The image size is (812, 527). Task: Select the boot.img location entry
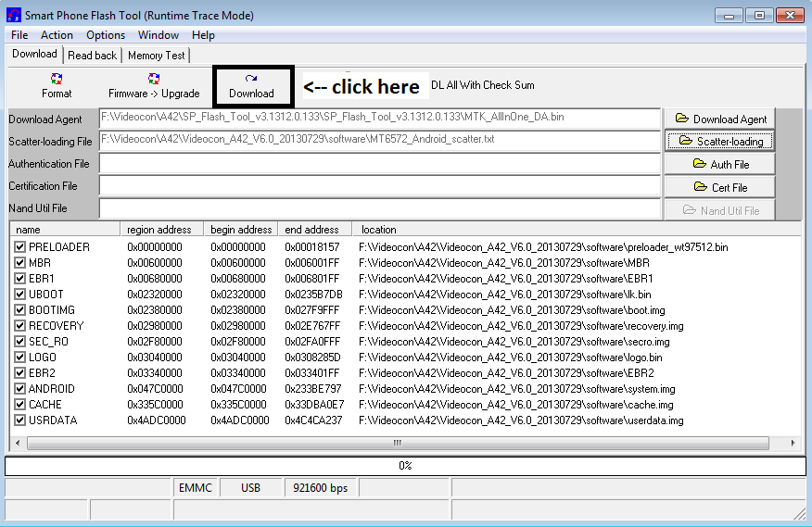512,310
